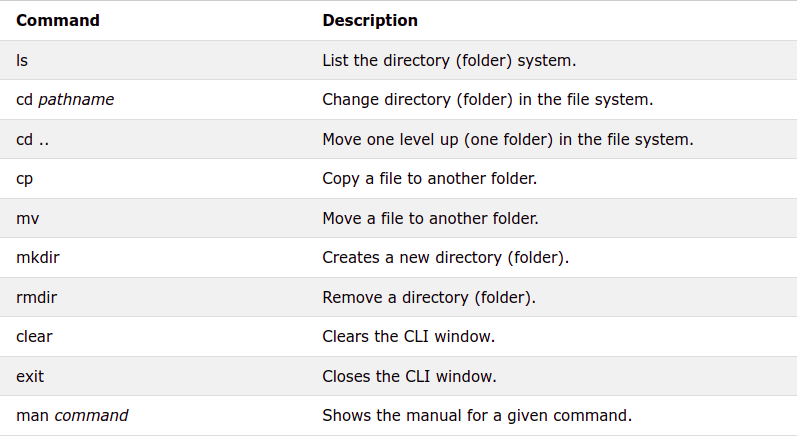Image resolution: width=797 pixels, height=437 pixels.
Task: Click 'Move a file to another folder' description
Action: coord(431,218)
